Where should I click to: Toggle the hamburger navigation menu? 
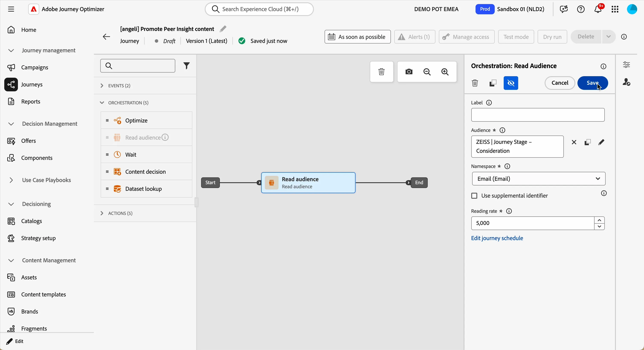(x=11, y=9)
